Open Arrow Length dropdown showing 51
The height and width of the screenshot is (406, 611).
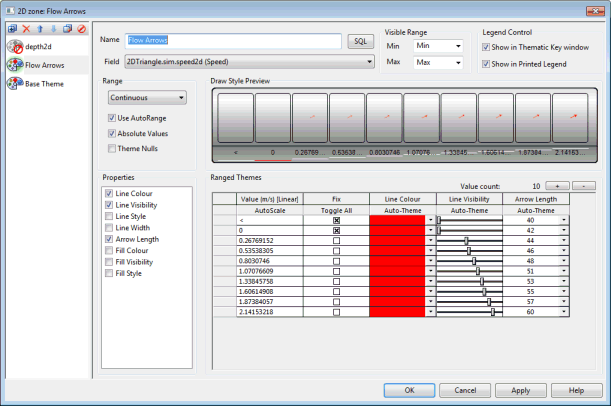[564, 271]
